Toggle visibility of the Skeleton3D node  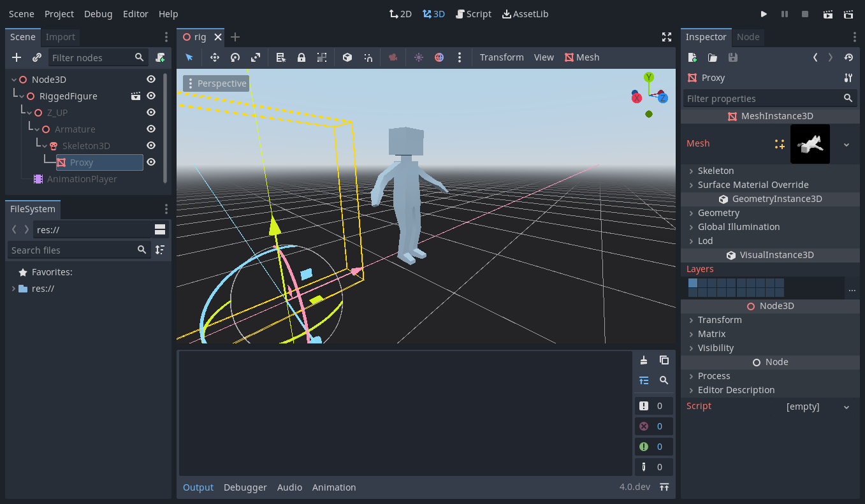(151, 145)
